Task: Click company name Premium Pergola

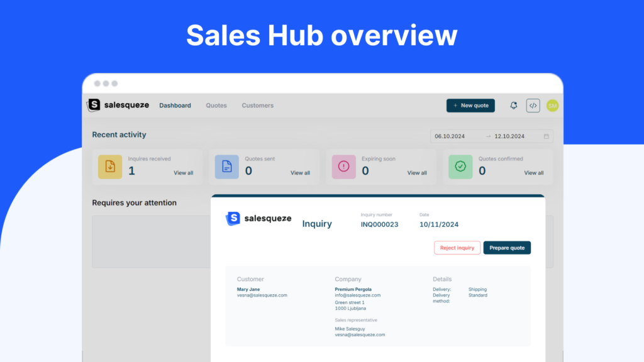Action: [353, 289]
